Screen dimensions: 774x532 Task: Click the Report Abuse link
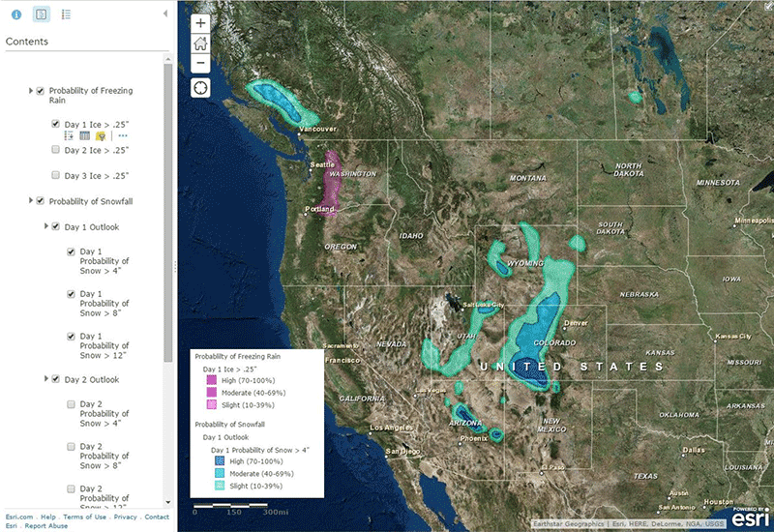coord(47,526)
